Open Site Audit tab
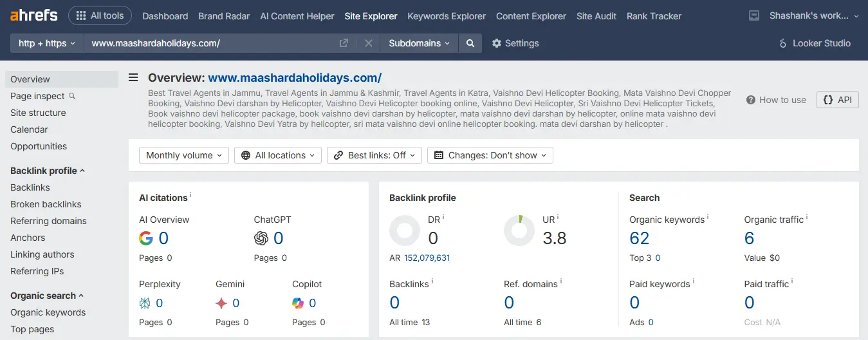868x340 pixels. pyautogui.click(x=596, y=16)
